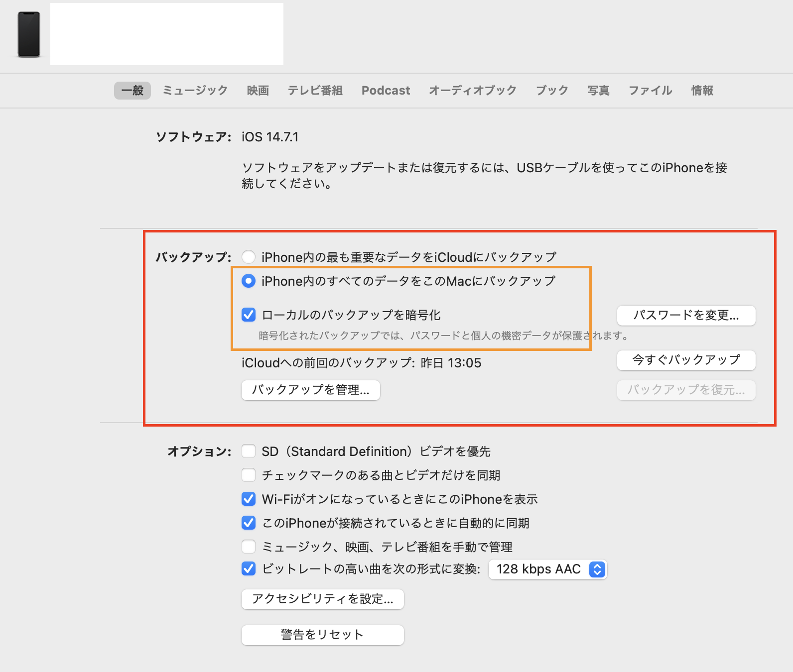The height and width of the screenshot is (672, 793).
Task: Click the オプション: label
Action: 199,451
